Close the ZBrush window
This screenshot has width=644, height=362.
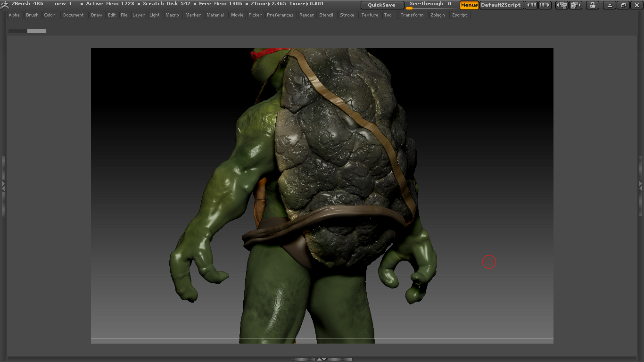tap(636, 5)
